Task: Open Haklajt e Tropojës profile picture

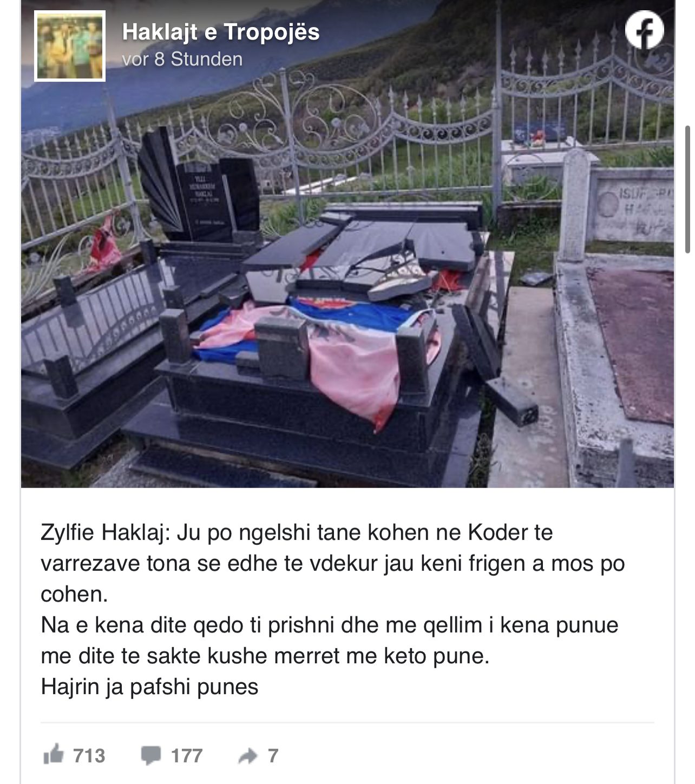Action: click(x=70, y=46)
